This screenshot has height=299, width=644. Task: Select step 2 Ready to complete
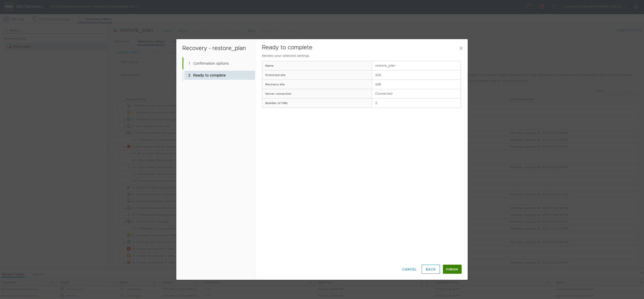pyautogui.click(x=220, y=75)
